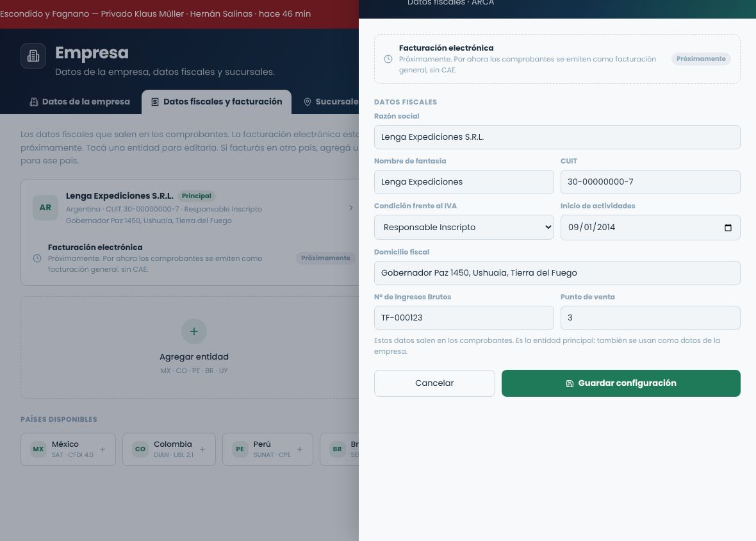The image size is (756, 541).
Task: Click the plus icon on Colombia card
Action: [x=202, y=449]
